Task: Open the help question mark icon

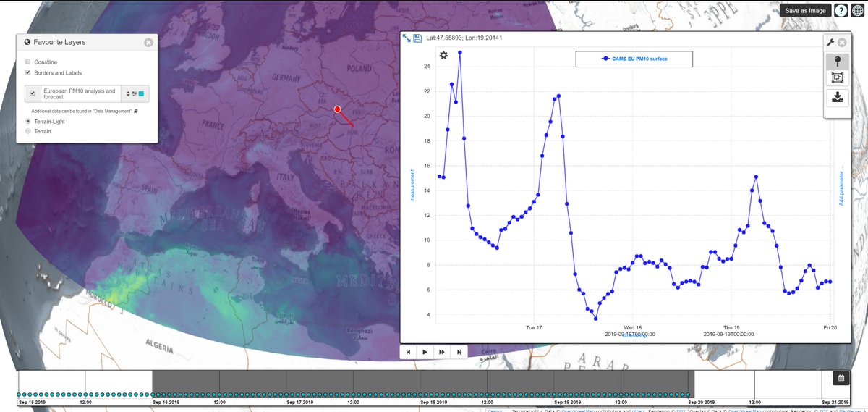Action: [x=841, y=11]
